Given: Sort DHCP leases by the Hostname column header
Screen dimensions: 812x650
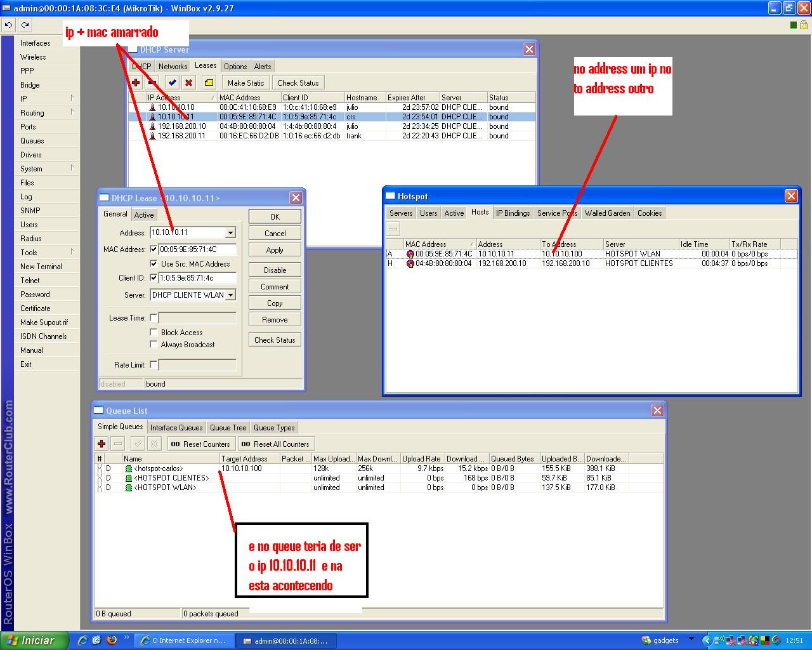Looking at the screenshot, I should (365, 97).
